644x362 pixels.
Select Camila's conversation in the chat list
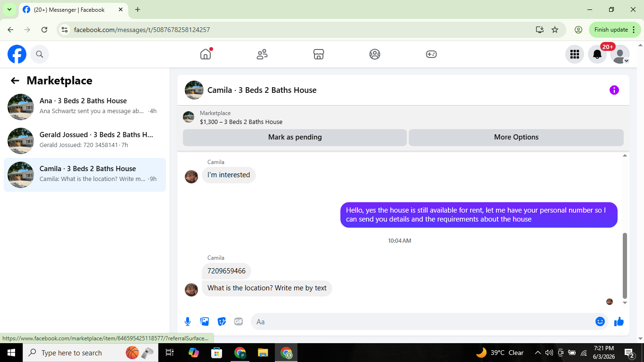(x=85, y=174)
